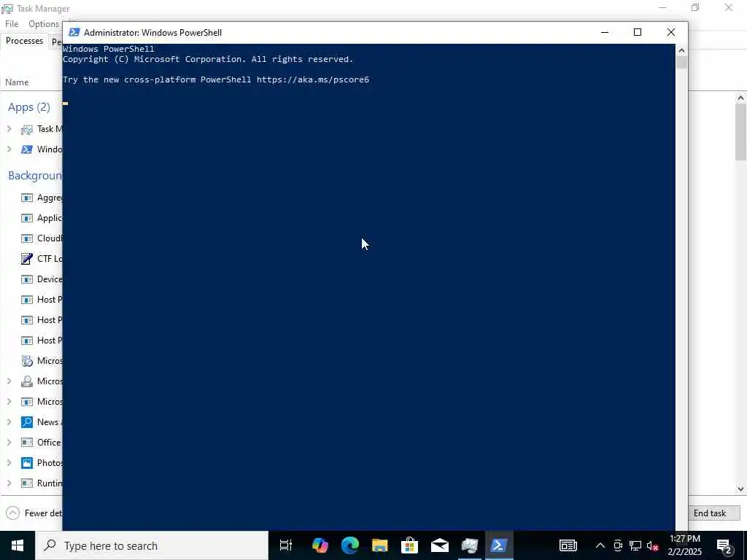Open Microsoft Store from the taskbar
Screen dimensions: 747x560
pyautogui.click(x=409, y=545)
